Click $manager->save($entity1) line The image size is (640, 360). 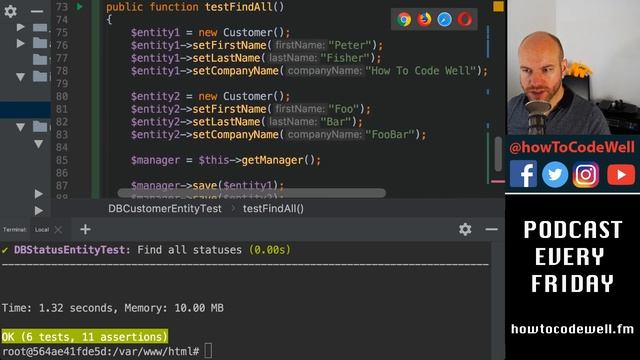(207, 185)
